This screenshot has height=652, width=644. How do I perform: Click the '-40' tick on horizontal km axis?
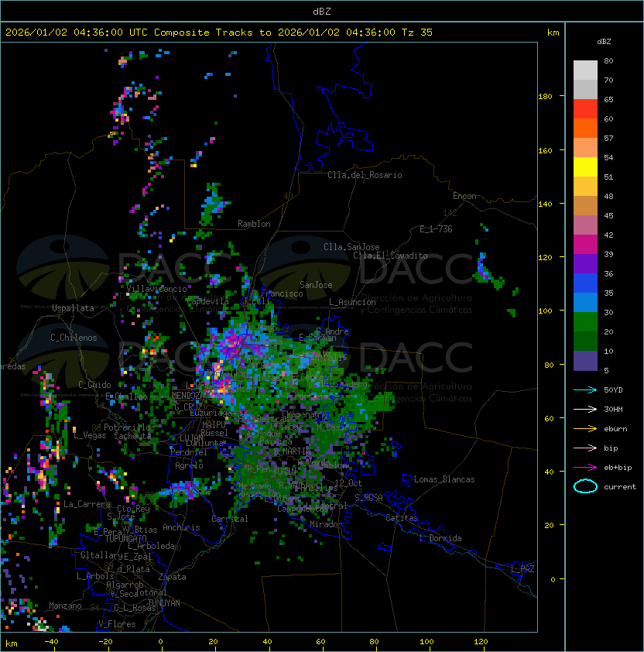52,642
